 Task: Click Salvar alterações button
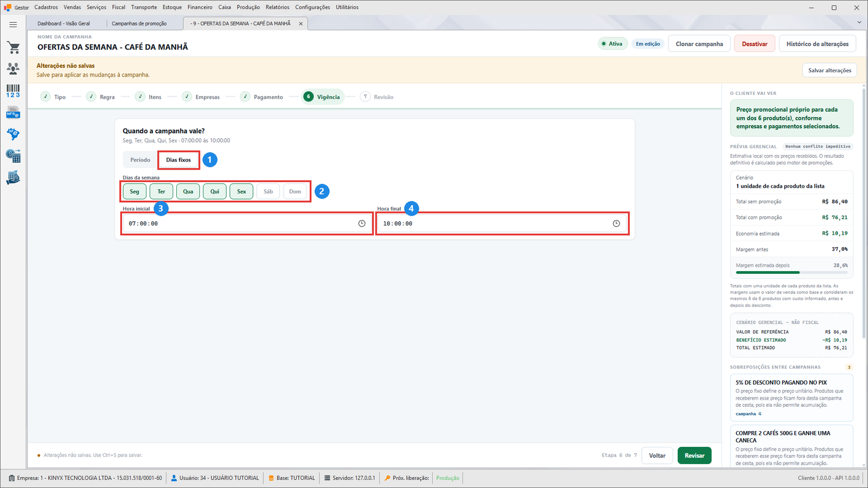point(829,70)
